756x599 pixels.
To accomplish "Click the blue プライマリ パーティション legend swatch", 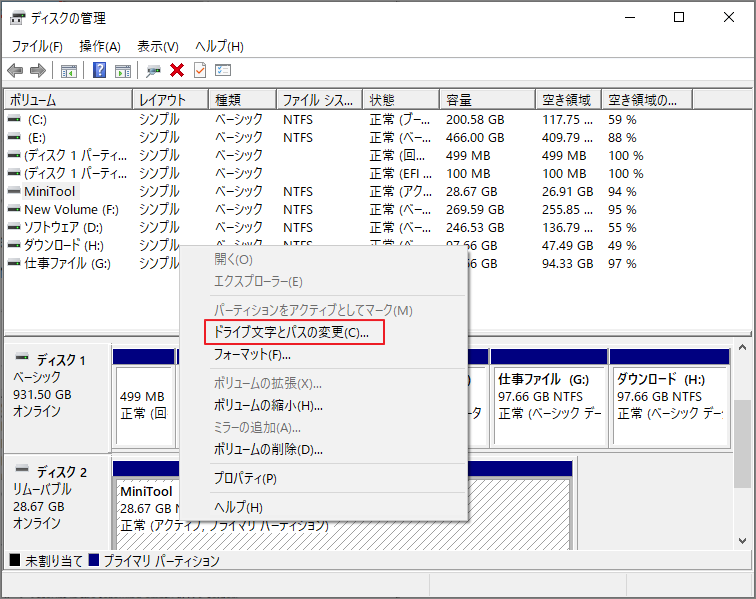I will click(94, 560).
